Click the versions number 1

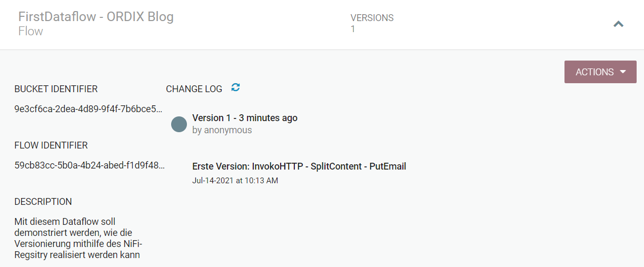pyautogui.click(x=353, y=29)
